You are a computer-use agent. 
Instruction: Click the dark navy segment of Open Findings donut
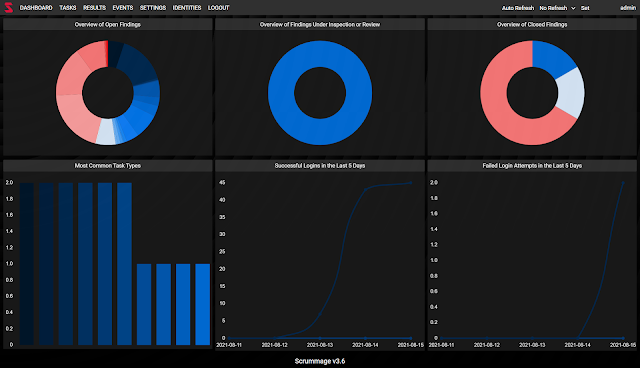139,62
